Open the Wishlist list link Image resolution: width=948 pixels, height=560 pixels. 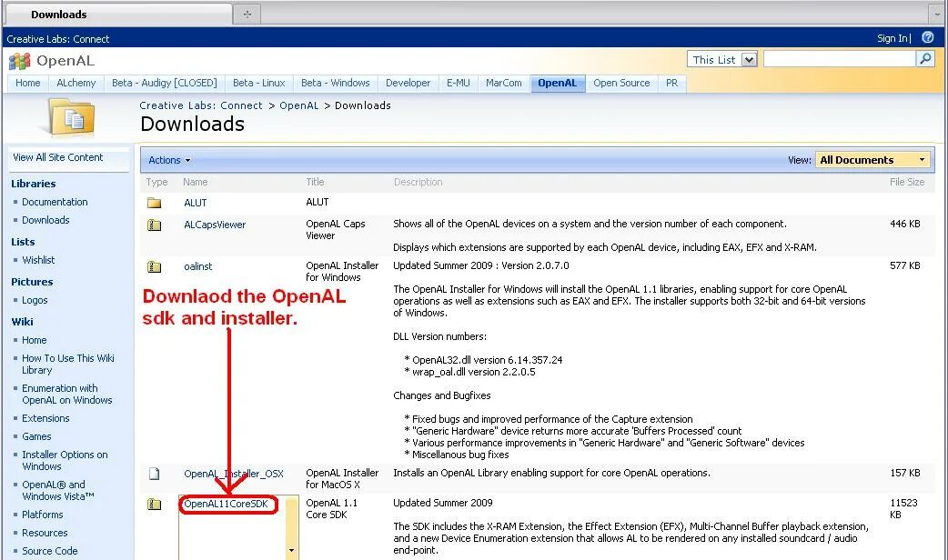39,260
